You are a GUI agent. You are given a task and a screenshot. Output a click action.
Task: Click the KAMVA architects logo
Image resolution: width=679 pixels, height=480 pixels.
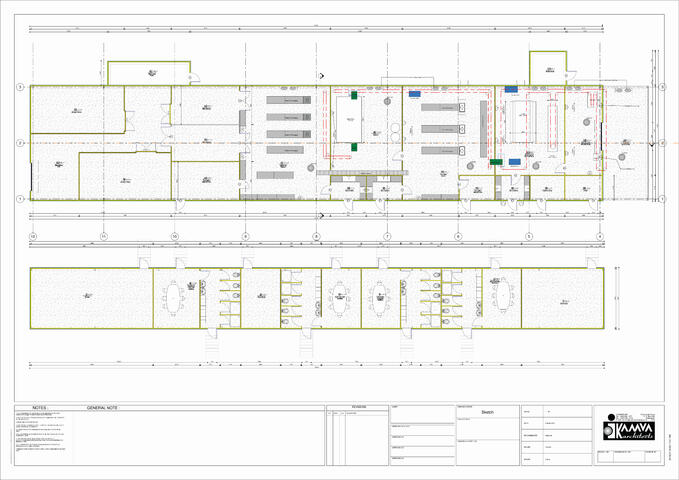[x=626, y=428]
